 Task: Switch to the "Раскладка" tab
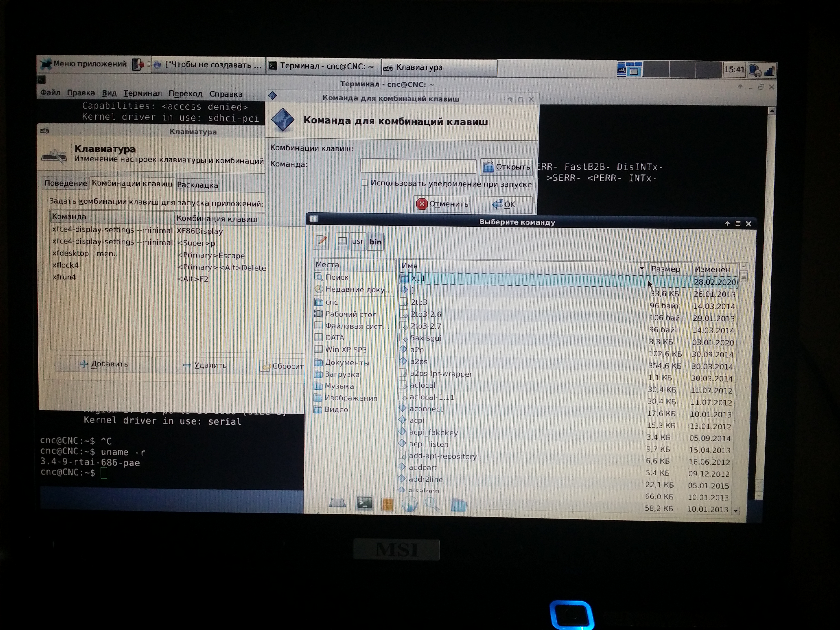(197, 185)
